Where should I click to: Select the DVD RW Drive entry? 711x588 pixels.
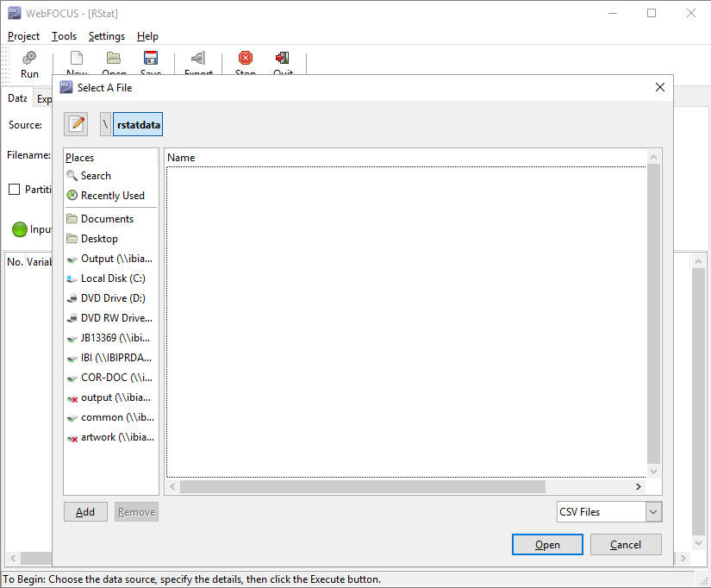111,318
